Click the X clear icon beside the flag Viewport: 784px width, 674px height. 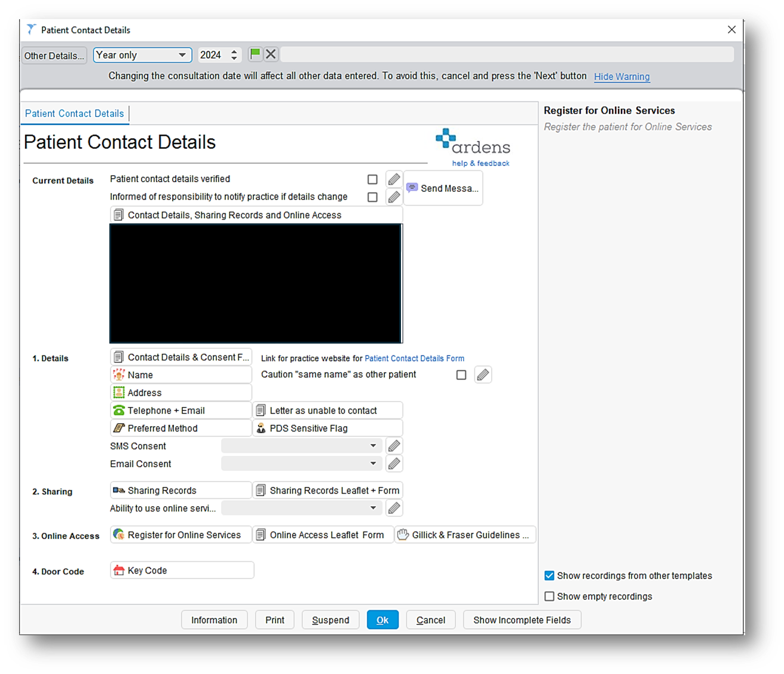pos(271,54)
